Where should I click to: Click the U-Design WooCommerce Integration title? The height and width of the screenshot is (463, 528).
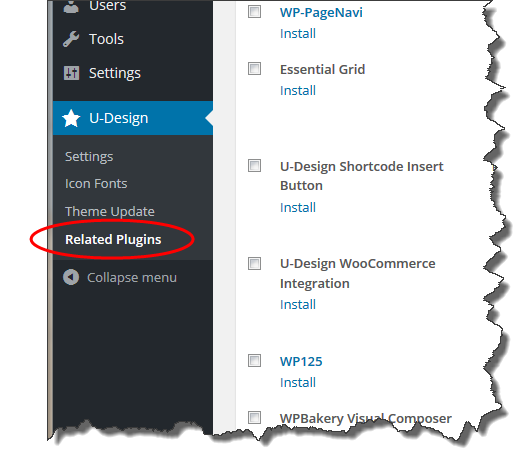click(x=358, y=273)
